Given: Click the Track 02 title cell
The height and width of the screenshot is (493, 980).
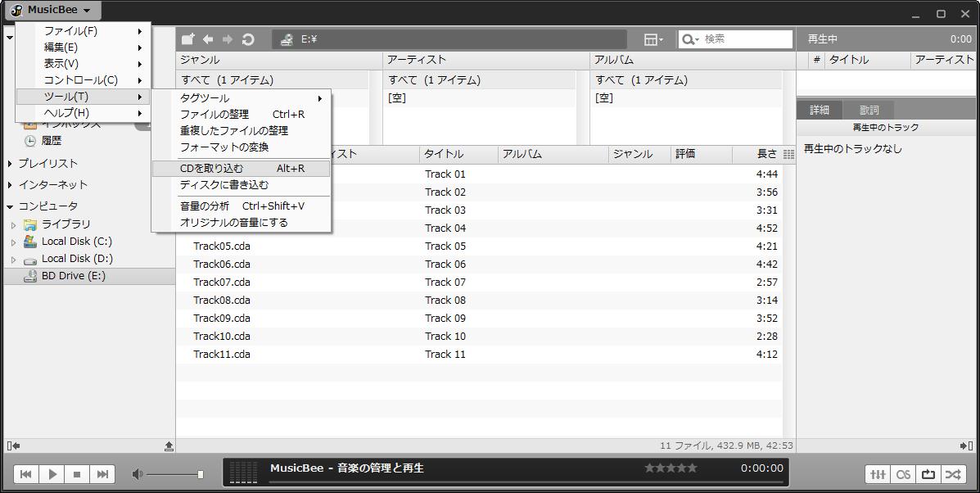Looking at the screenshot, I should [445, 192].
